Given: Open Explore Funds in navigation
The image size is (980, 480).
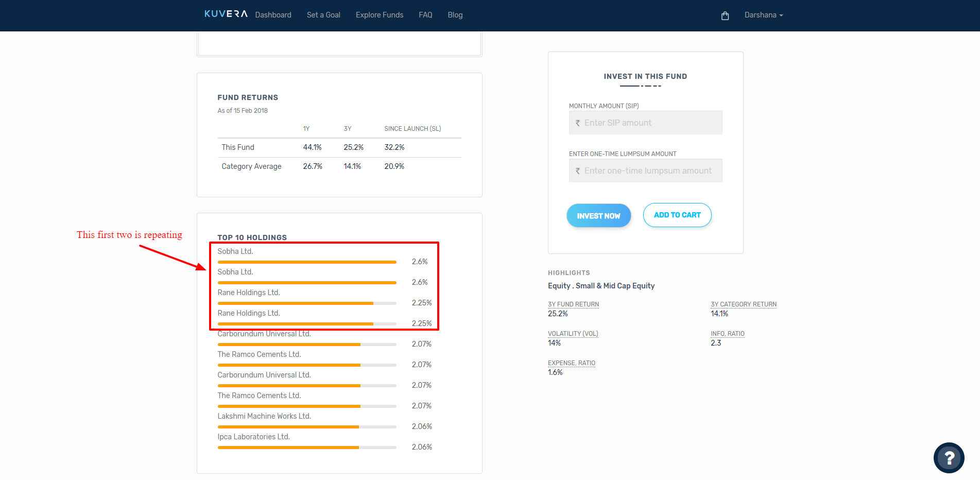Looking at the screenshot, I should coord(380,15).
